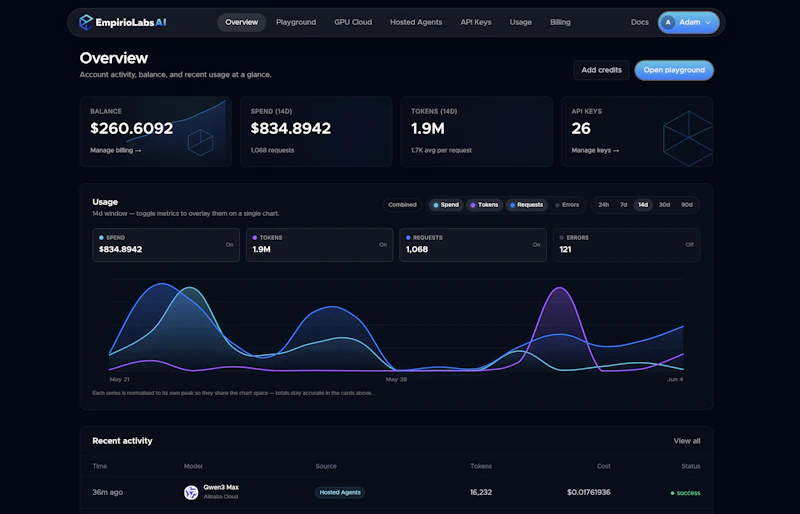Turn on the ERRORS 121 metric card
Screen dimensions: 800x514
click(627, 245)
